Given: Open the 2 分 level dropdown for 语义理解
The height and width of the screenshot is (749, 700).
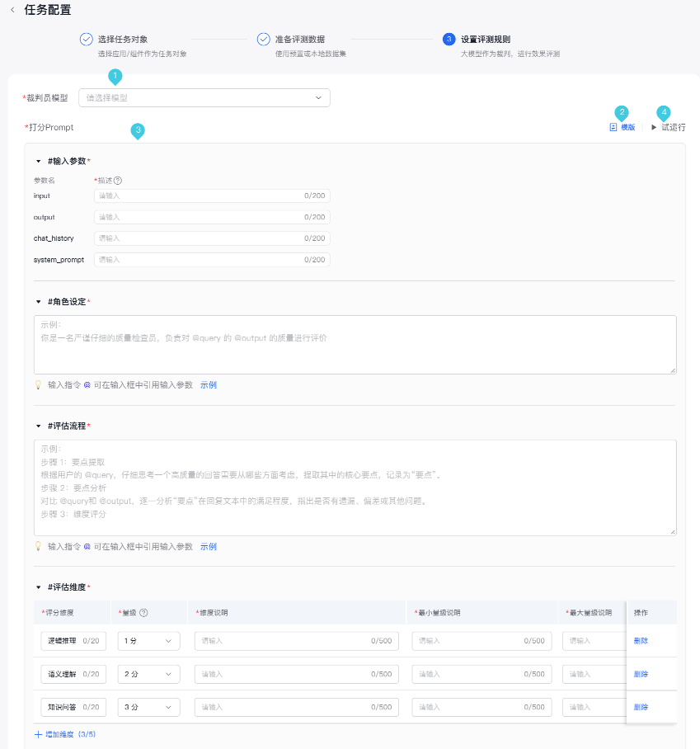Looking at the screenshot, I should tap(149, 674).
